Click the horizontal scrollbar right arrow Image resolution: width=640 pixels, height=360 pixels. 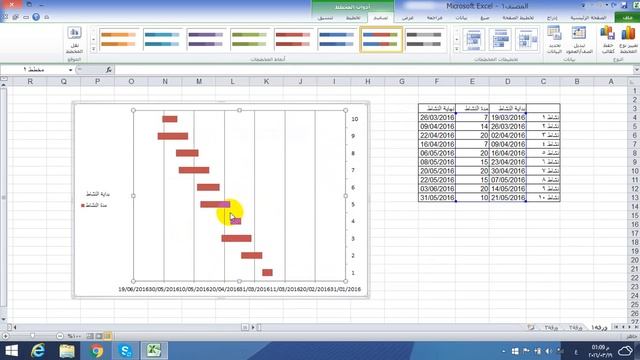pos(253,327)
